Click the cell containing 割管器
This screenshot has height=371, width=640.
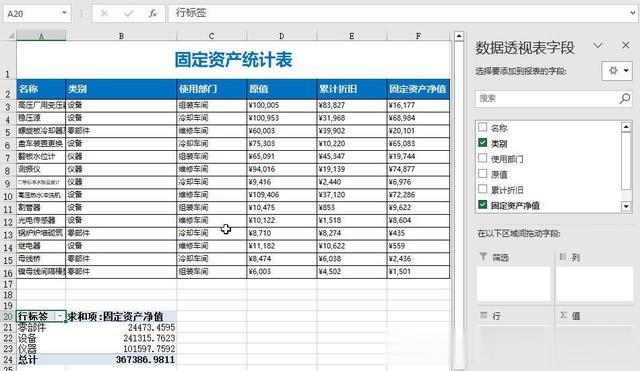41,208
